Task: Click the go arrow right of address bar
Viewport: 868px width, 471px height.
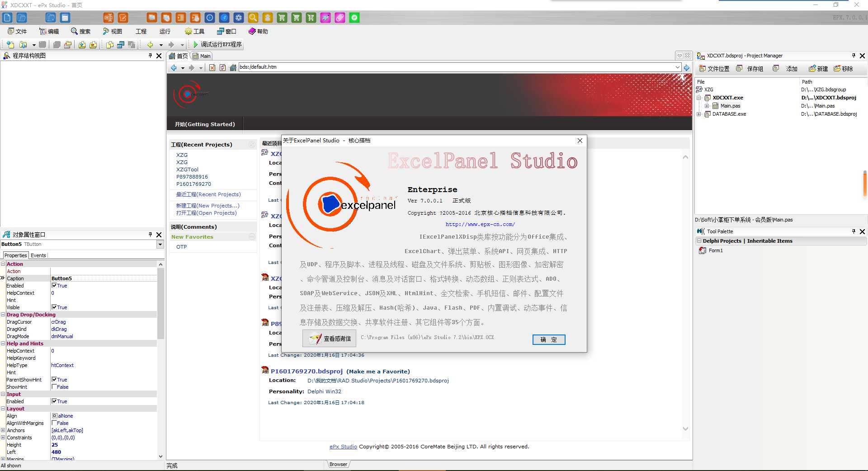Action: (687, 68)
